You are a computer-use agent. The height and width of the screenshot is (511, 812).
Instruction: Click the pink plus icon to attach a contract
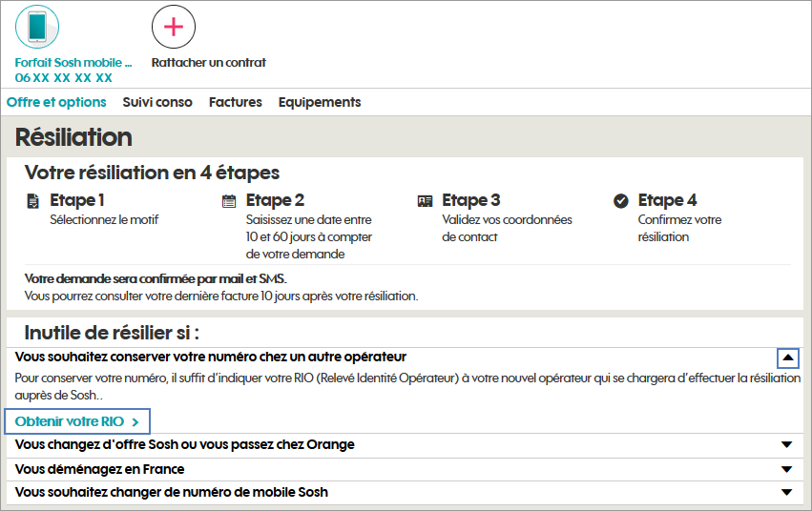[x=174, y=27]
